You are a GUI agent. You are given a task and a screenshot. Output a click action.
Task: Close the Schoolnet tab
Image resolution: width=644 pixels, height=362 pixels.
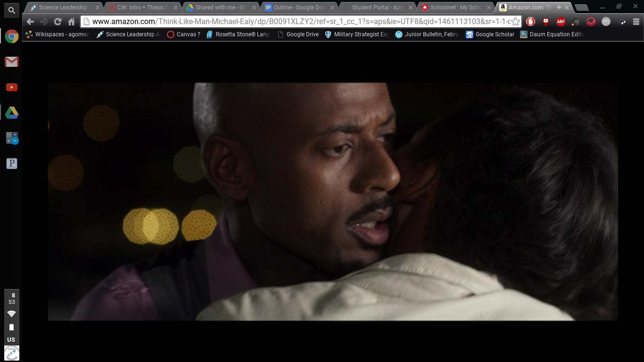pyautogui.click(x=489, y=8)
